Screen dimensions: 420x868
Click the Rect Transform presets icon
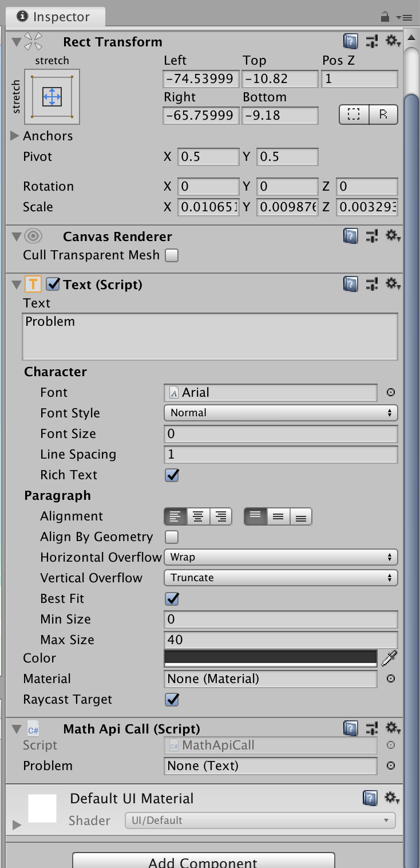point(371,41)
